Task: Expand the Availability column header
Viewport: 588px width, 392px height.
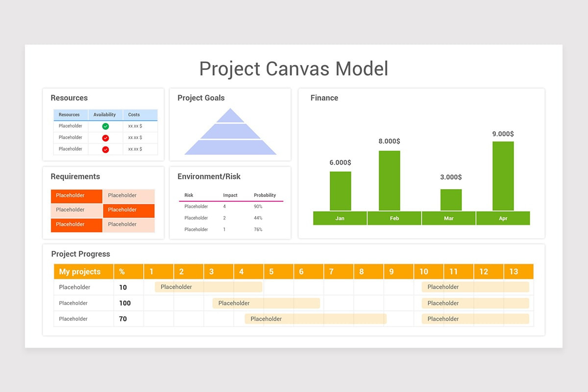Action: [x=105, y=115]
